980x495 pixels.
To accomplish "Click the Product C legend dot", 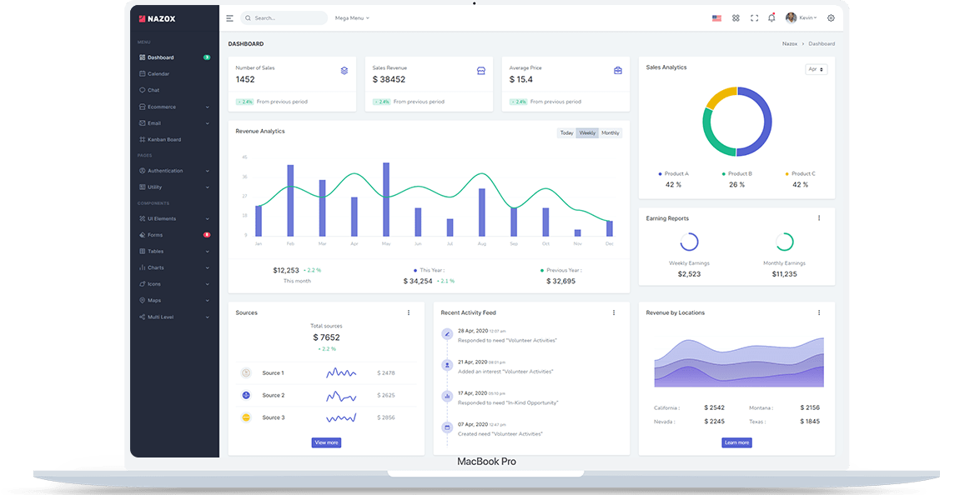I will click(x=787, y=174).
